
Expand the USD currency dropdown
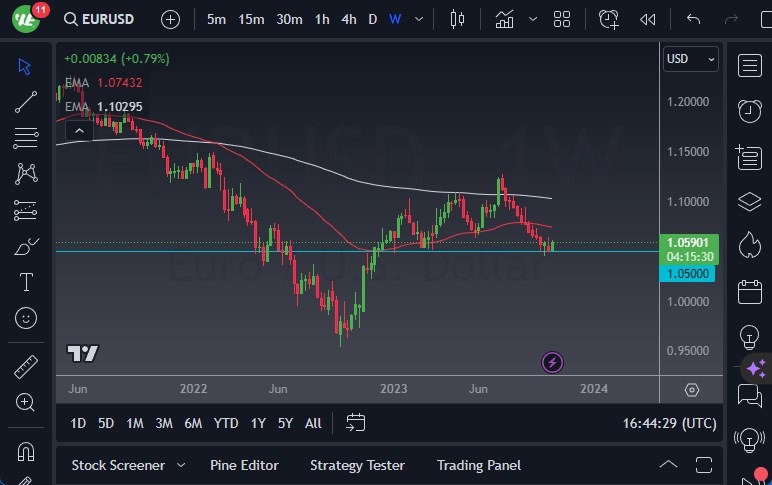[x=690, y=59]
